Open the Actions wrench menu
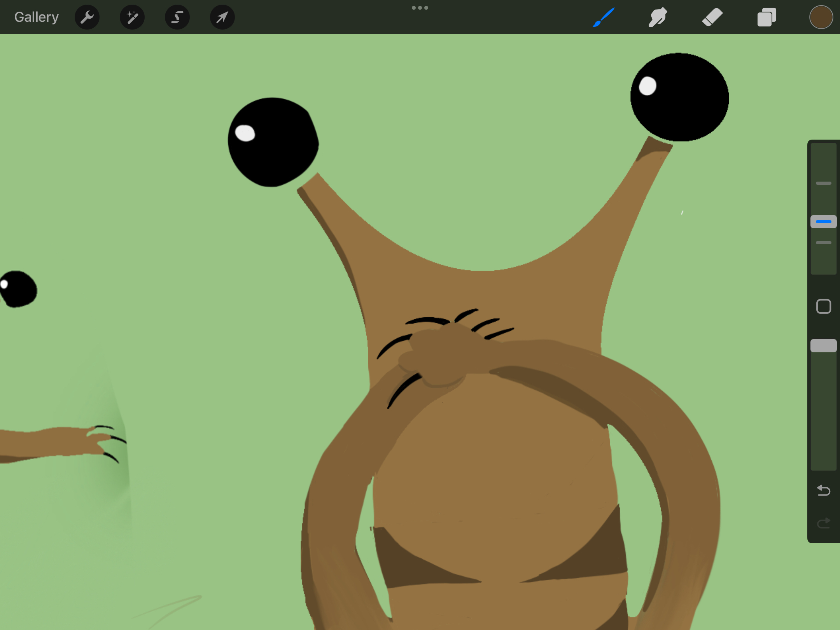 tap(87, 17)
